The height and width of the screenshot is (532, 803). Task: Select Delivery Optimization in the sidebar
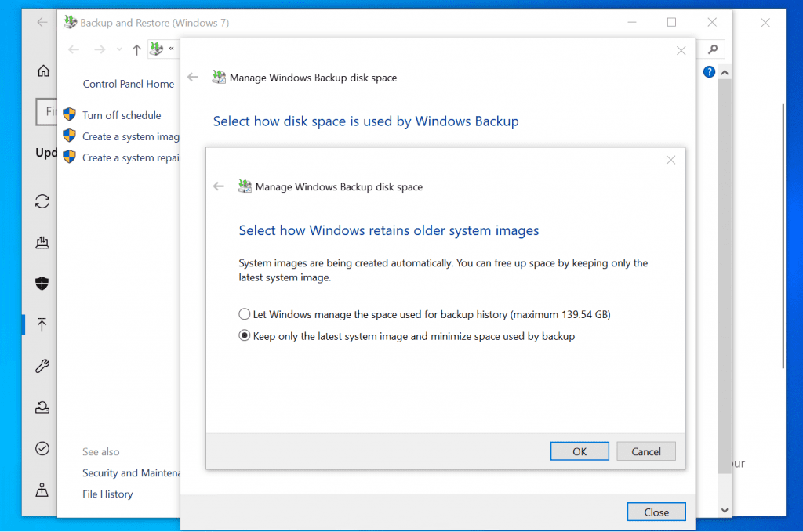pyautogui.click(x=42, y=243)
